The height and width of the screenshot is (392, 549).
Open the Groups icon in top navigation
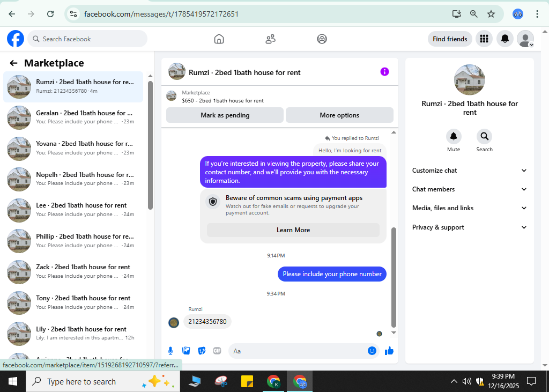pos(322,39)
